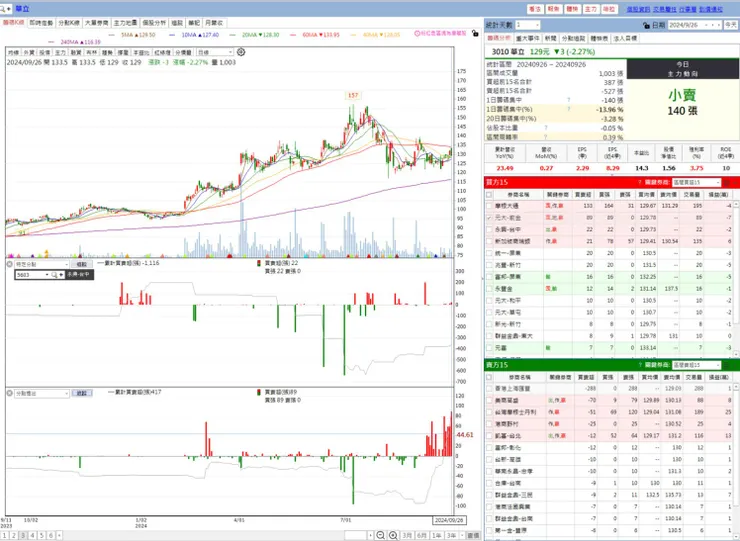Open the 特定分點 indicator dropdown
The width and height of the screenshot is (740, 541).
[x=42, y=264]
